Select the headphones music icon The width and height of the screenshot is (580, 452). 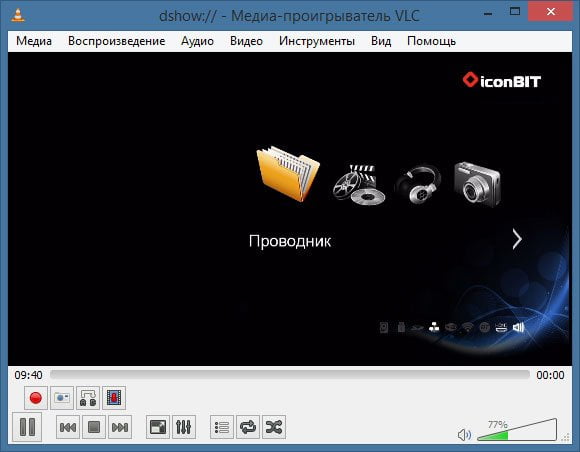[418, 184]
